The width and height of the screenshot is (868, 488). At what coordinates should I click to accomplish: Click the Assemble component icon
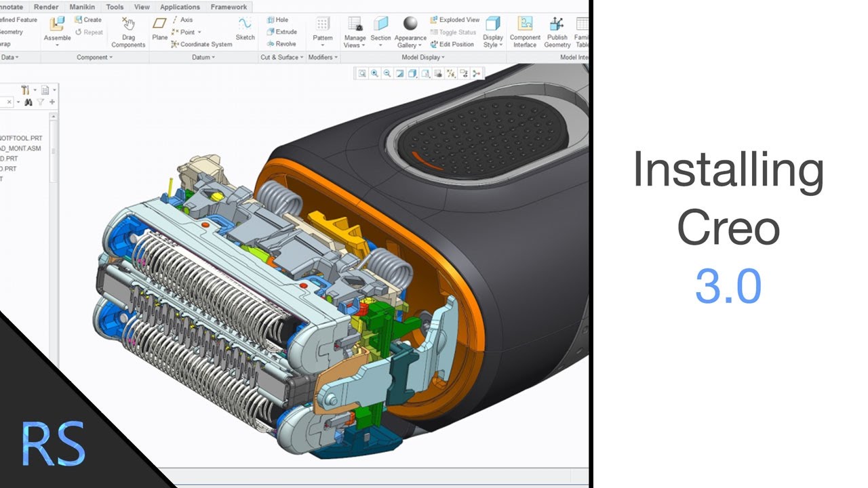pyautogui.click(x=57, y=24)
